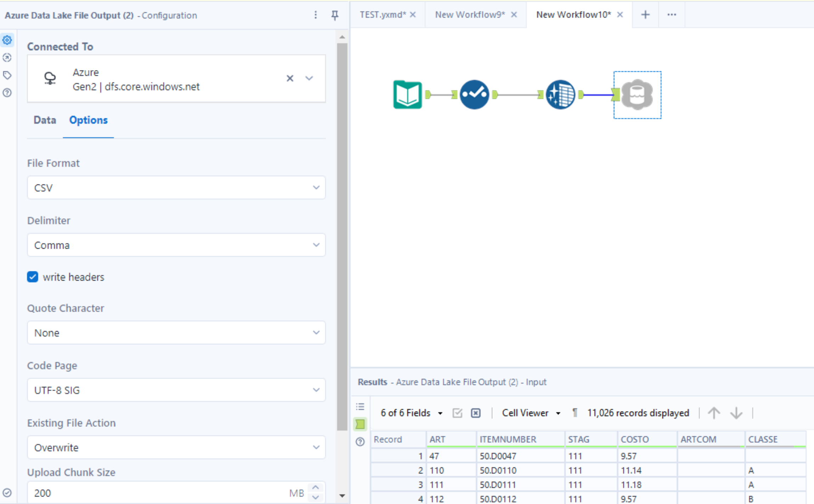
Task: Switch to the Data tab in configuration
Action: click(45, 120)
